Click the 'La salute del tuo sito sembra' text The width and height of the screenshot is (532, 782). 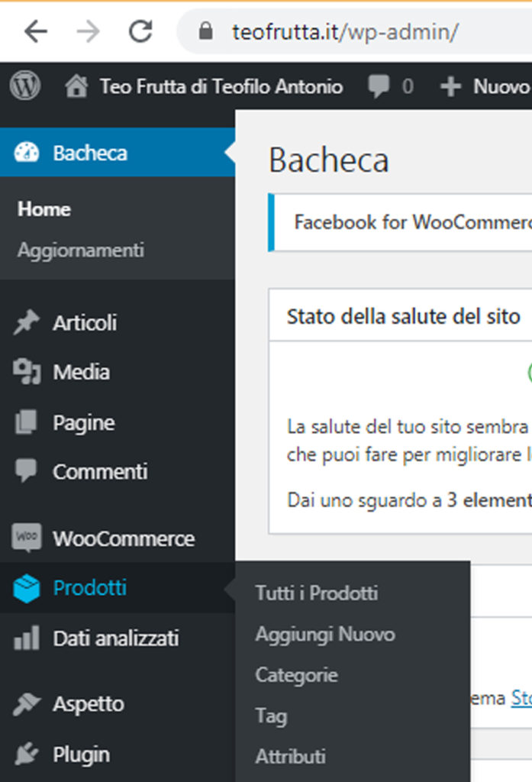(x=408, y=427)
